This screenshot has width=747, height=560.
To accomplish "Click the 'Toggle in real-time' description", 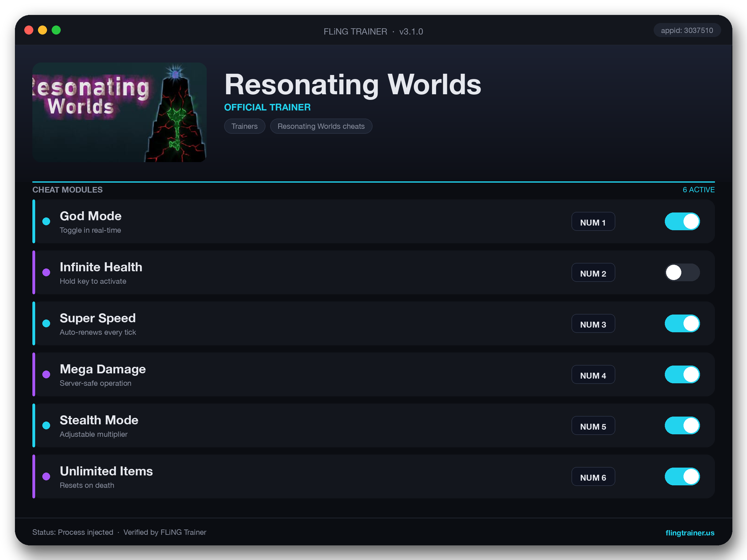I will point(90,230).
